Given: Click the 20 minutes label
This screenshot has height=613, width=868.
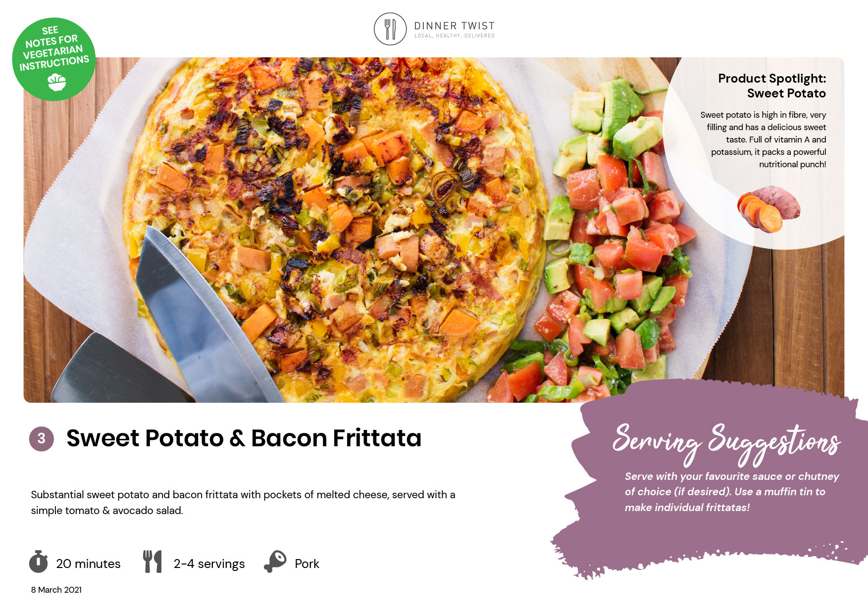Looking at the screenshot, I should tap(88, 564).
